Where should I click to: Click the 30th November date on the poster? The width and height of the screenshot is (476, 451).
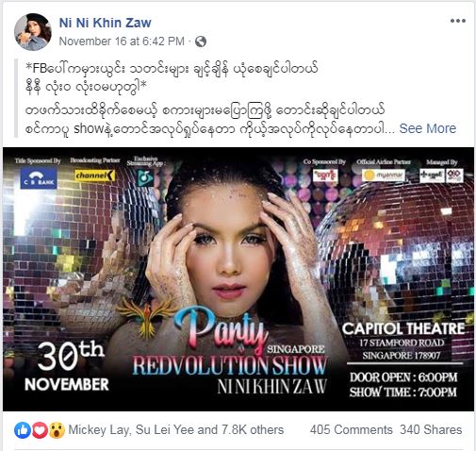67,367
